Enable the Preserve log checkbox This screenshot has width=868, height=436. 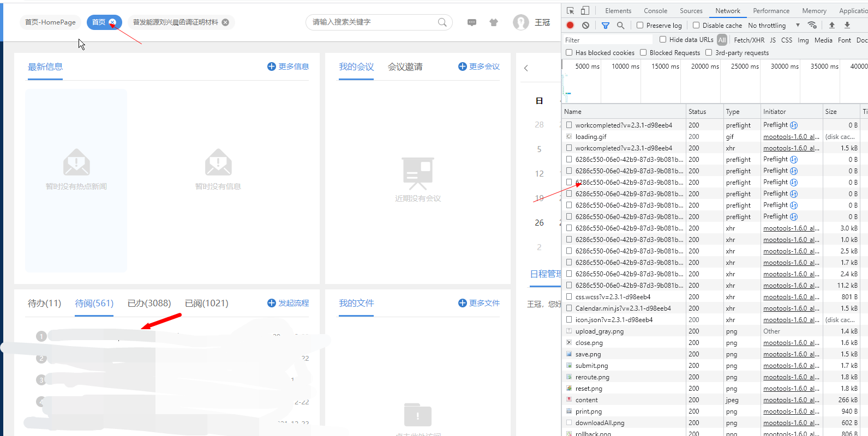point(640,25)
